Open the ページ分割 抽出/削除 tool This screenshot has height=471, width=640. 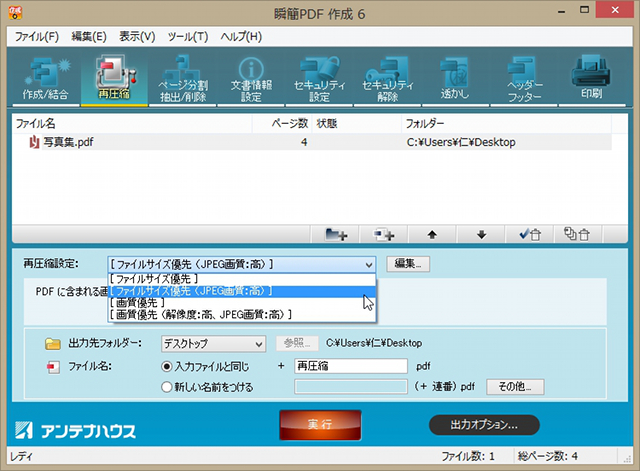pos(182,78)
